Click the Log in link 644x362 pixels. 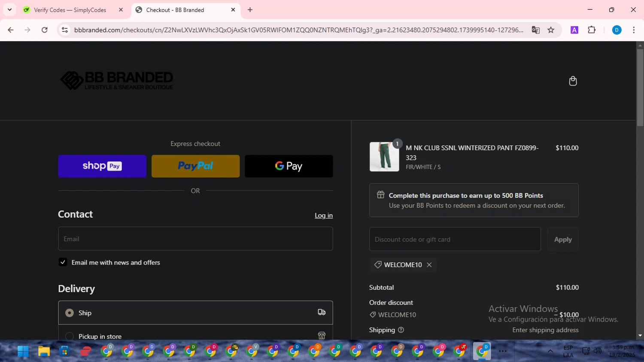324,216
